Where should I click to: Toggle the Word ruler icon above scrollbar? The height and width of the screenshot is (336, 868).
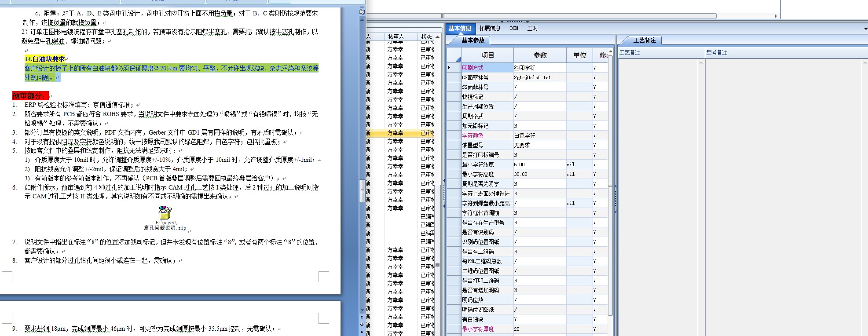point(362,11)
